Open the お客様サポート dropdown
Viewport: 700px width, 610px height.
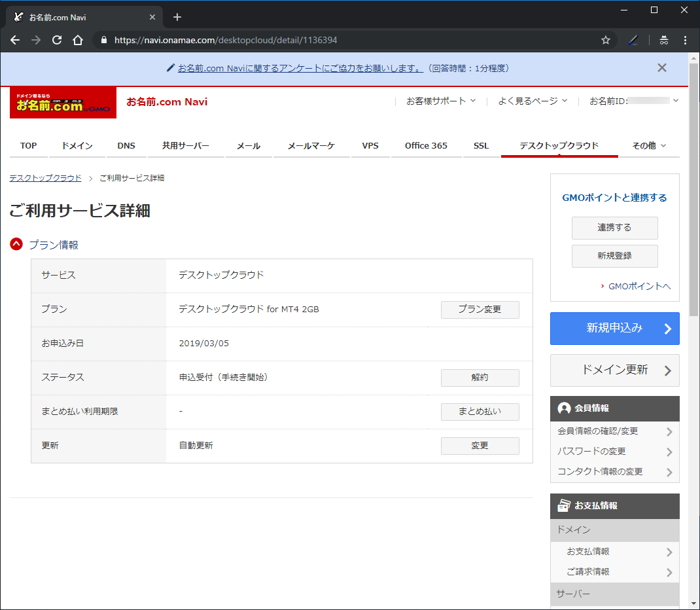(x=441, y=101)
